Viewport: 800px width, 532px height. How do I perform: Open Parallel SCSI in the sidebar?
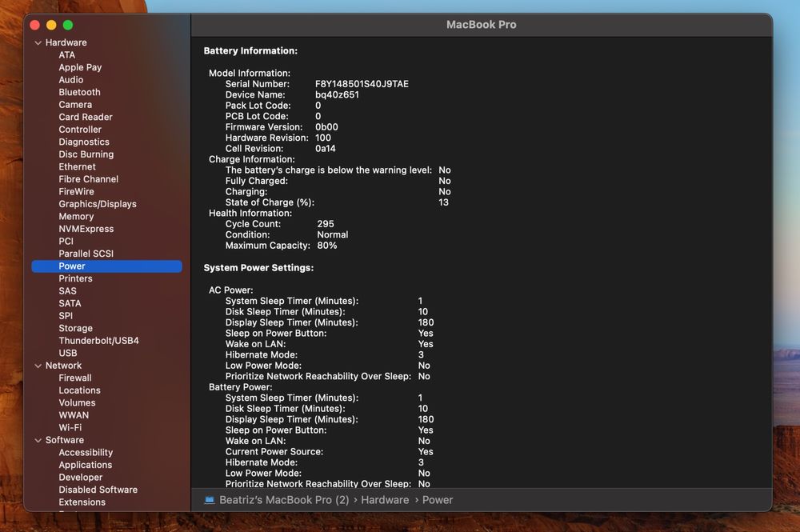pos(86,254)
